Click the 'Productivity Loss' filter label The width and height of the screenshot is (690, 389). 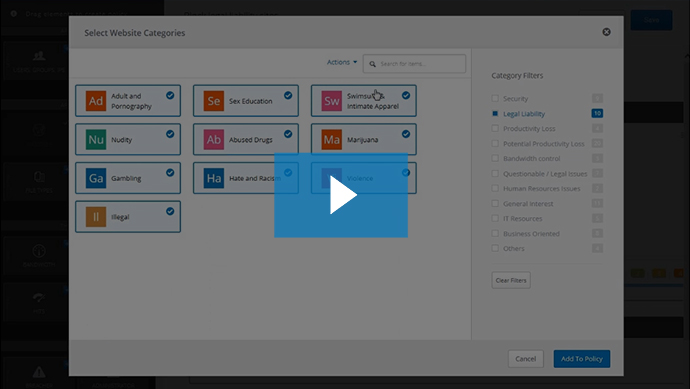tap(529, 128)
